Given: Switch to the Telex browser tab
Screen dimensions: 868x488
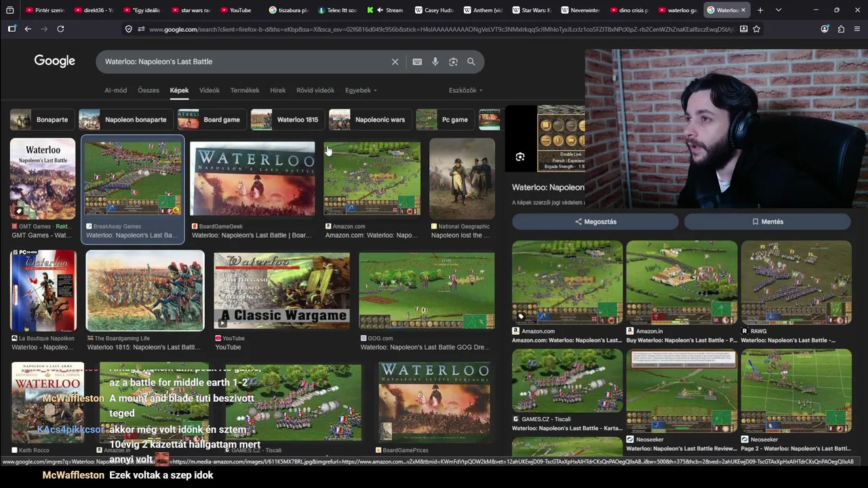Looking at the screenshot, I should 337,10.
